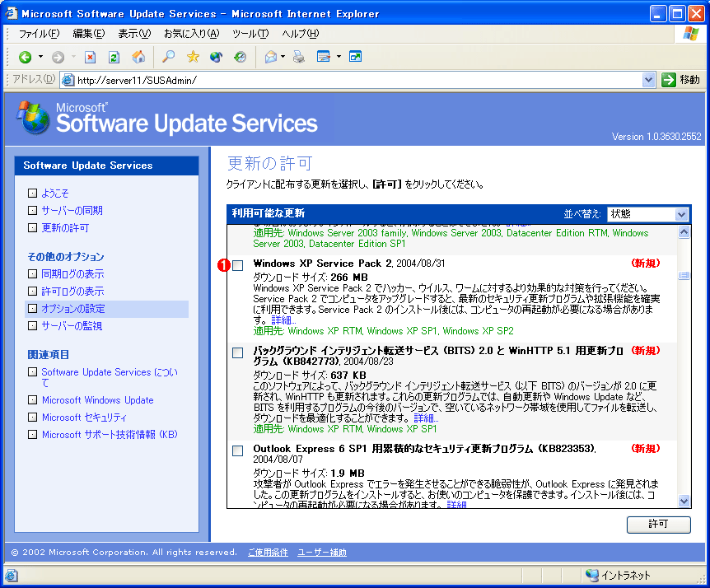This screenshot has width=710, height=588.
Task: Open the ファイル(F) menu
Action: (39, 34)
